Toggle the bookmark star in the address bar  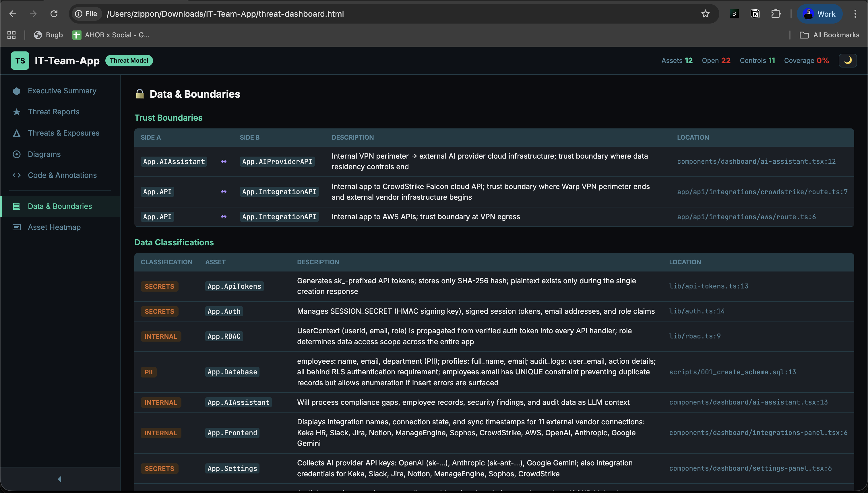[705, 14]
